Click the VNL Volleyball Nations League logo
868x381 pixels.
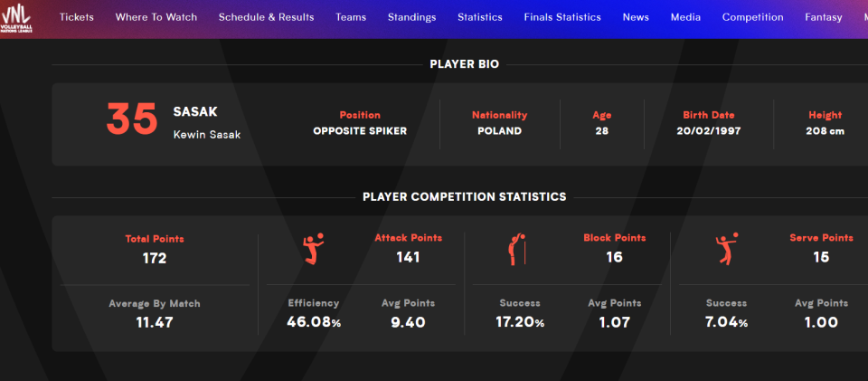[19, 18]
